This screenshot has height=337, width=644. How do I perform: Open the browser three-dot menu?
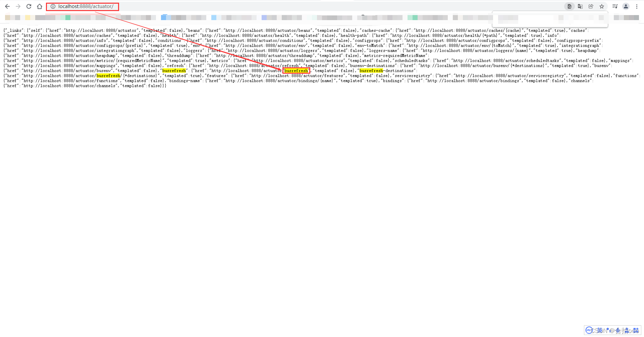point(637,6)
